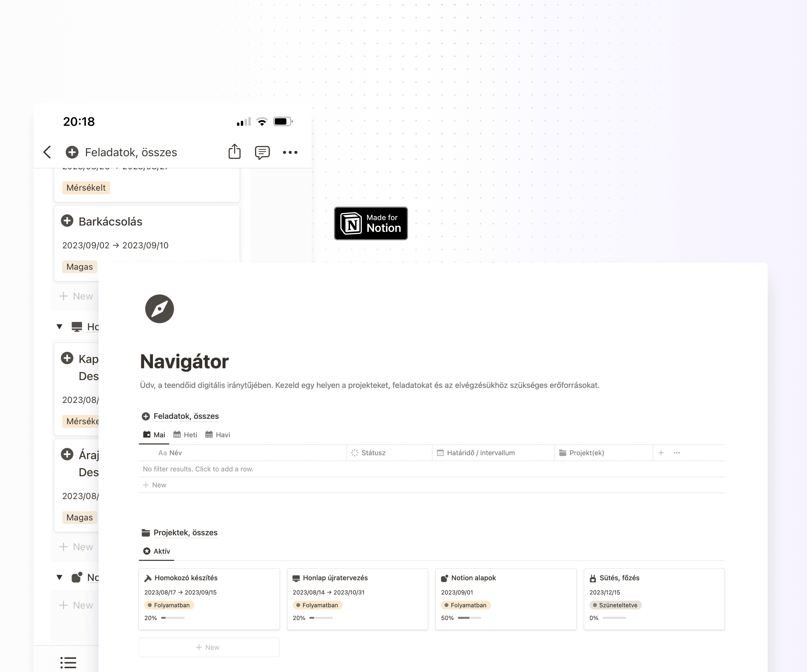Click the Navigátor compass/direction icon
Viewport: 807px width, 672px height.
(x=159, y=309)
